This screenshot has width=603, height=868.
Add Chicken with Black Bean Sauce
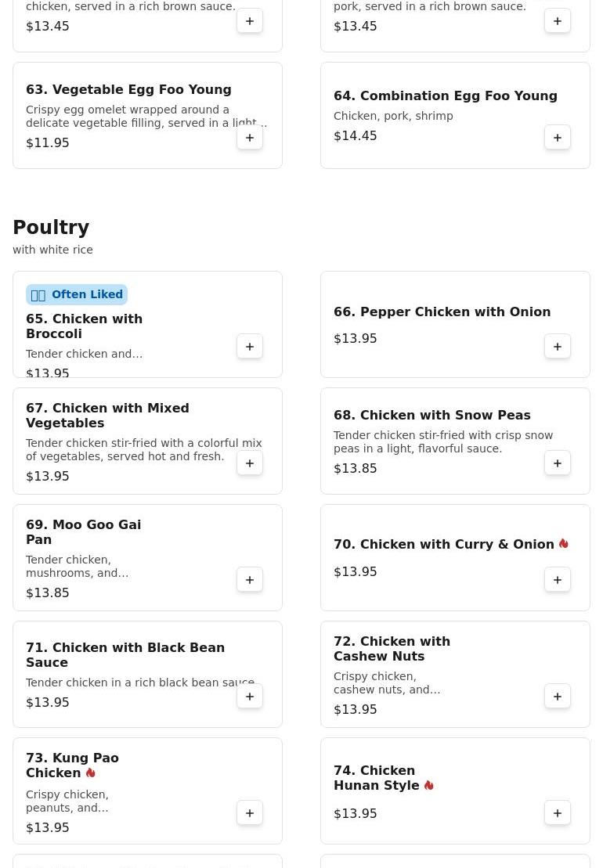click(250, 697)
